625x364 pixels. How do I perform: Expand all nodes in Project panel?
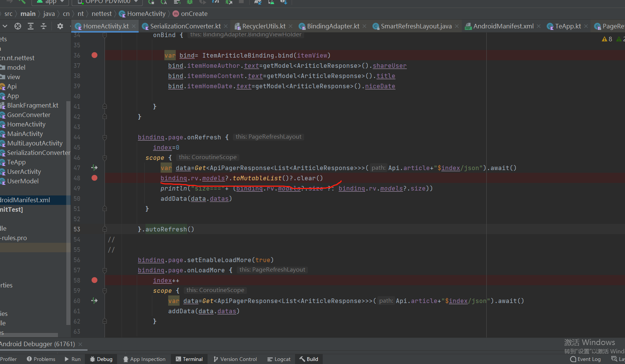point(31,26)
